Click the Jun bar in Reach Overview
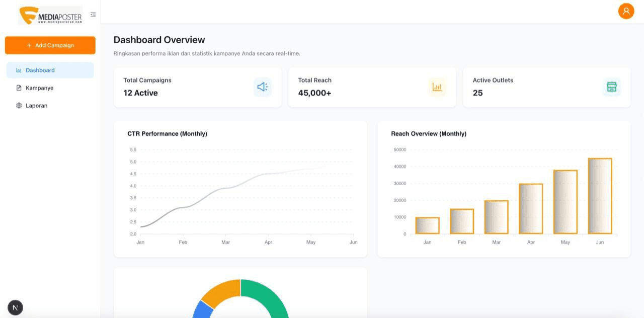This screenshot has height=318, width=644. click(600, 196)
